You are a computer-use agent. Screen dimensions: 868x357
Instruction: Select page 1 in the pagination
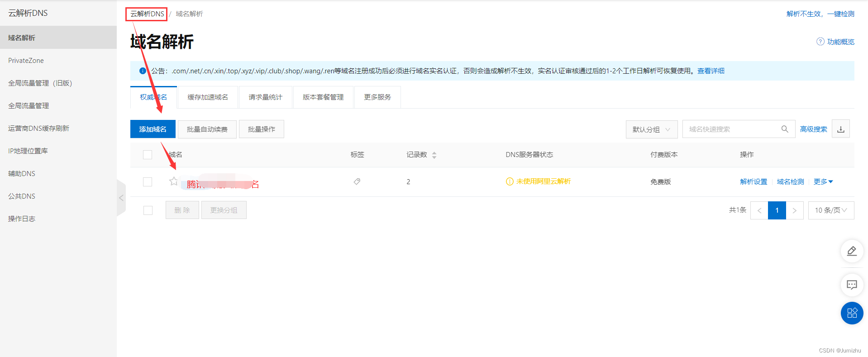[x=777, y=210]
